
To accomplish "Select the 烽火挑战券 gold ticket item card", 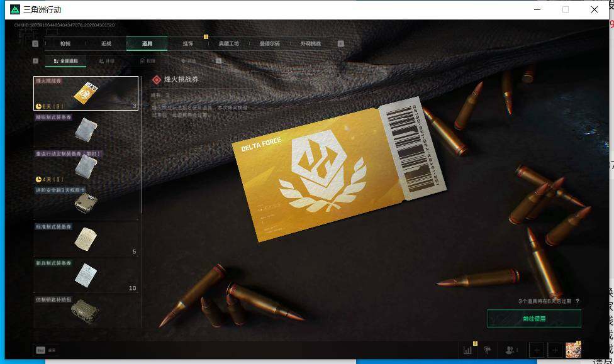I will coord(86,93).
